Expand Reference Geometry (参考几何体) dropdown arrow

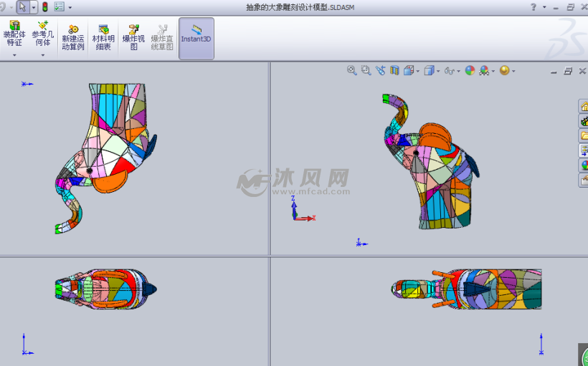(42, 55)
